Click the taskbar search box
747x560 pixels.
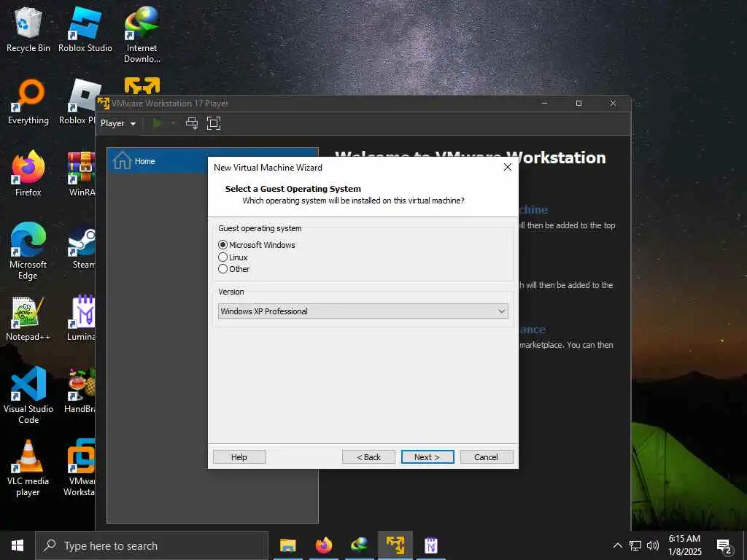(152, 545)
